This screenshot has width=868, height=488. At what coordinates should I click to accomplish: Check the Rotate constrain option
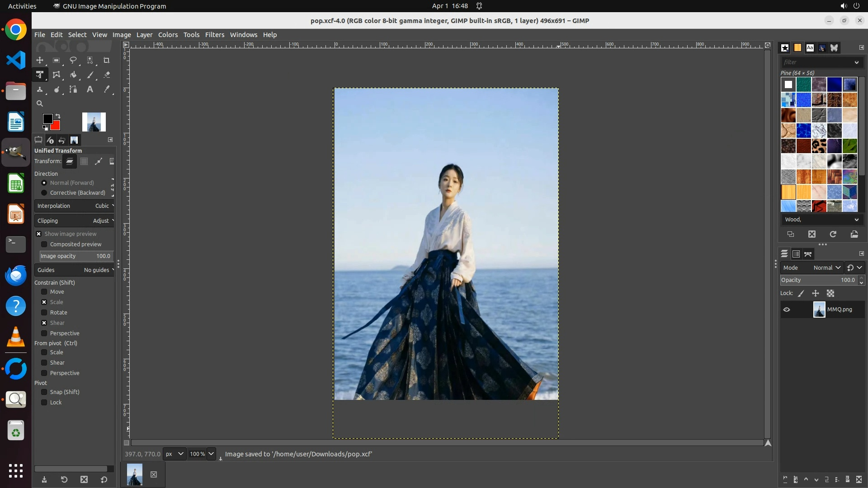(44, 313)
